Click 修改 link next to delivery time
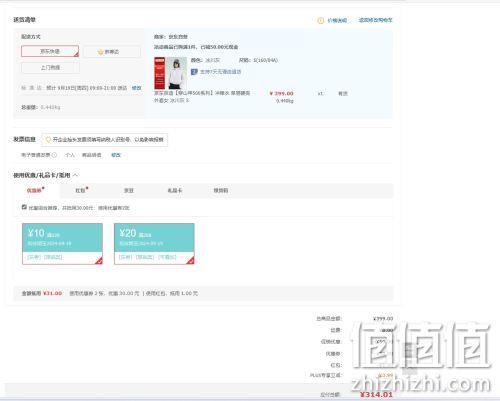Viewport: 500px width, 401px height. [x=136, y=88]
